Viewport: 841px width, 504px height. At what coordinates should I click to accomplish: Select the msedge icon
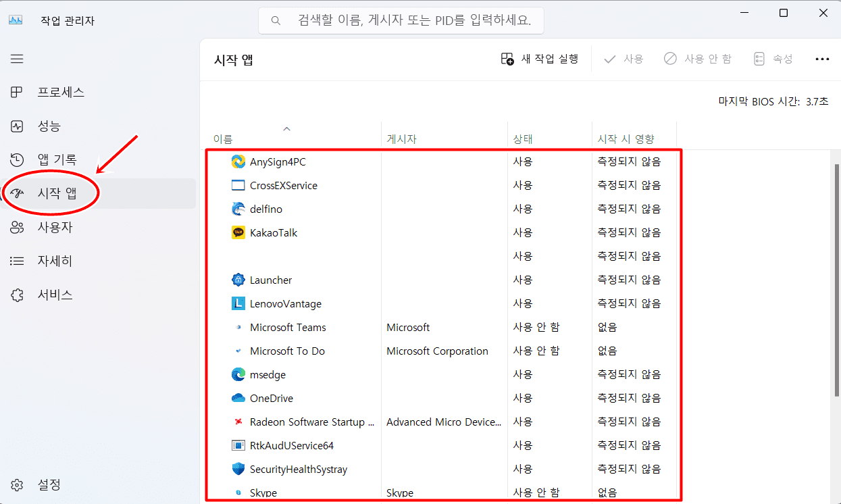tap(238, 374)
